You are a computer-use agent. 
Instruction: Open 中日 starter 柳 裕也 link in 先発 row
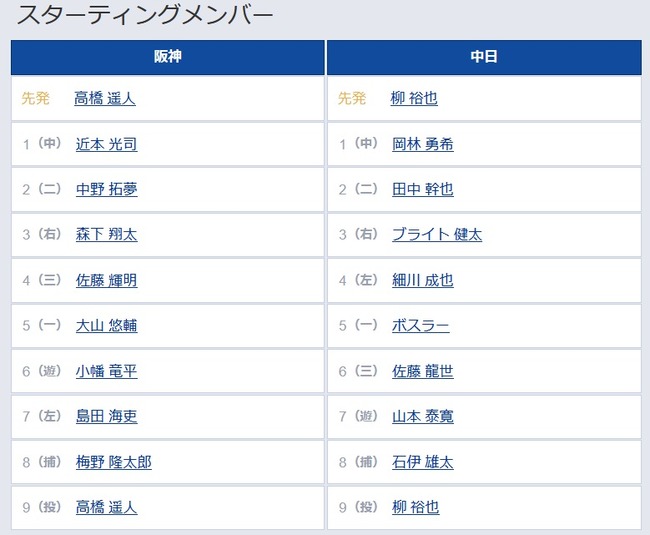click(x=414, y=99)
